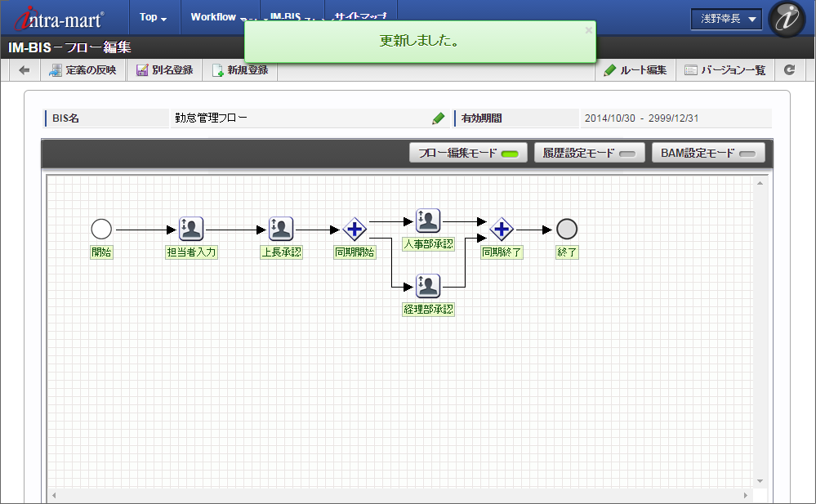Screen dimensions: 816x504
Task: Click the 新規登録 toolbar button
Action: 240,69
